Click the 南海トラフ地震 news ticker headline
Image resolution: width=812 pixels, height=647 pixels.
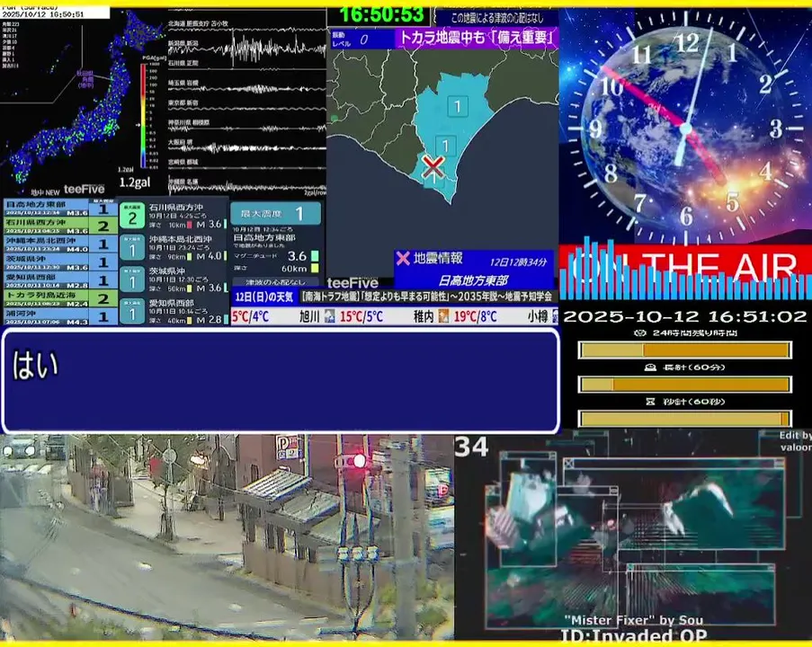coord(429,297)
